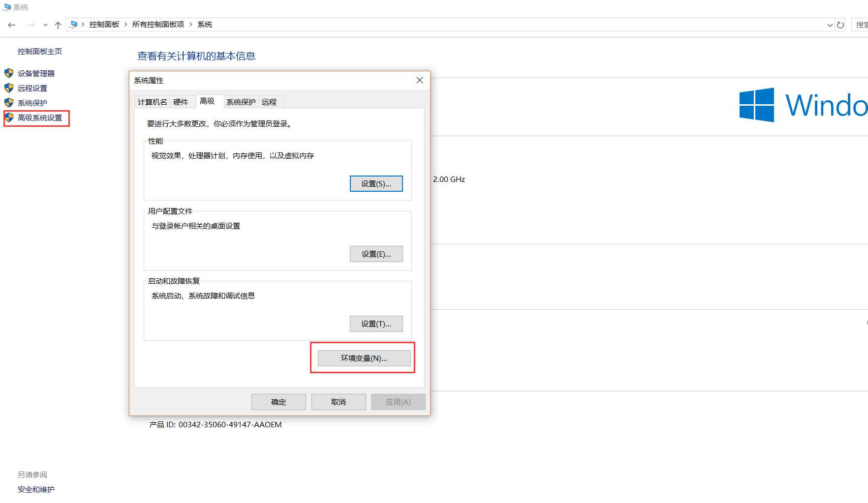This screenshot has width=868, height=503.
Task: Confirm with 确定 button
Action: (279, 402)
